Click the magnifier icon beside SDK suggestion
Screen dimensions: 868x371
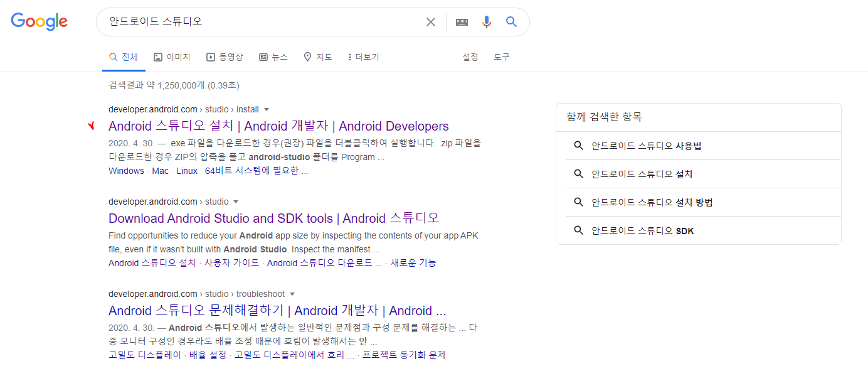click(579, 230)
